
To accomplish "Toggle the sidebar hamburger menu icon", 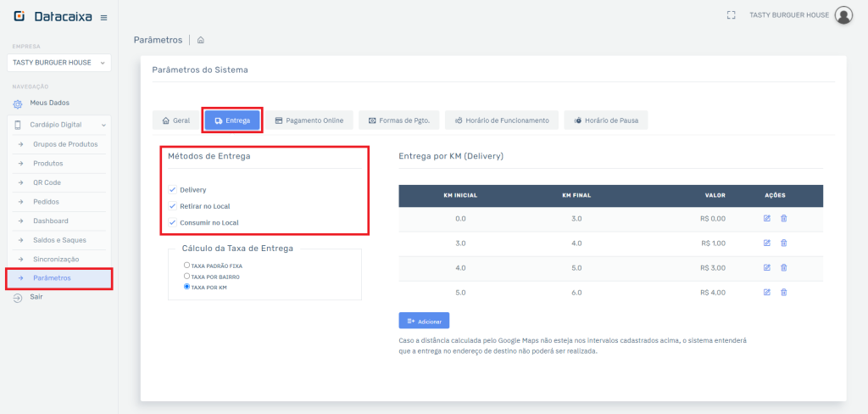I will (103, 18).
